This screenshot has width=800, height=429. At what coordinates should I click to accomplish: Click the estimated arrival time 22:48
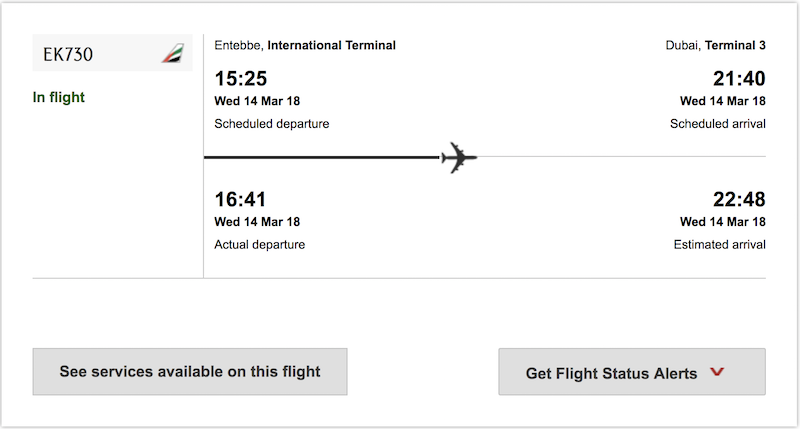pyautogui.click(x=739, y=199)
